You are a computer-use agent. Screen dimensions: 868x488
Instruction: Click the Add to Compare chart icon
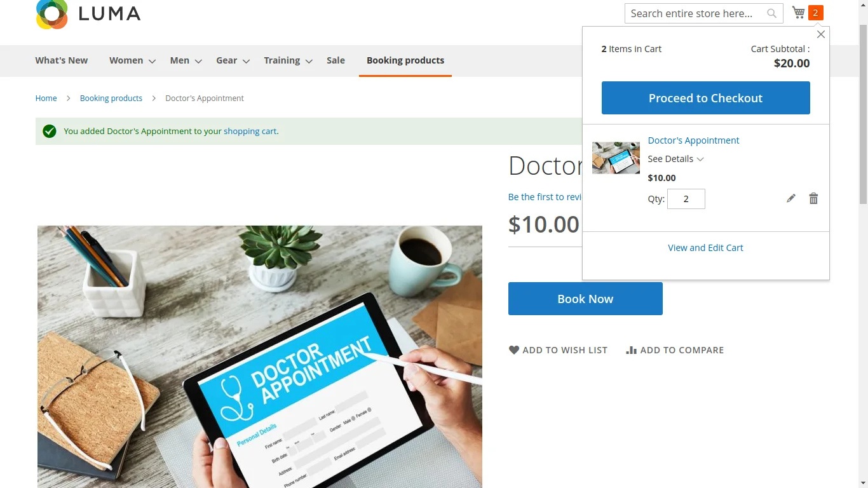tap(631, 350)
